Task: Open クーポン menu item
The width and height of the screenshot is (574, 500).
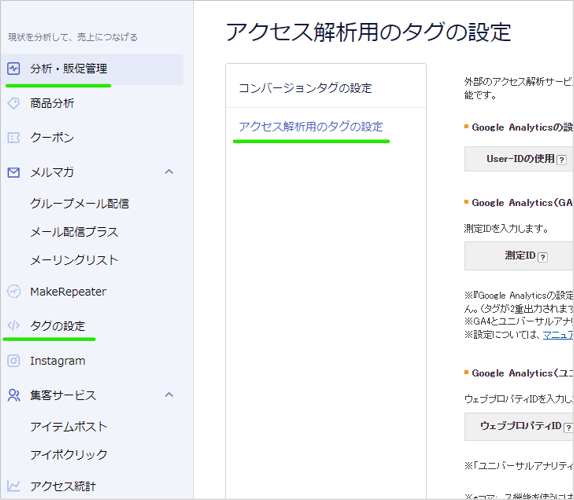Action: tap(52, 138)
